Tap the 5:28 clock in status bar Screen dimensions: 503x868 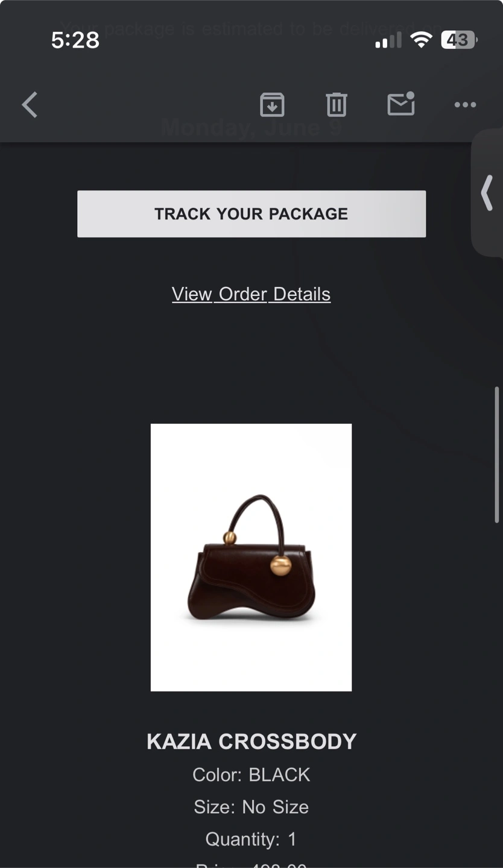[x=75, y=40]
